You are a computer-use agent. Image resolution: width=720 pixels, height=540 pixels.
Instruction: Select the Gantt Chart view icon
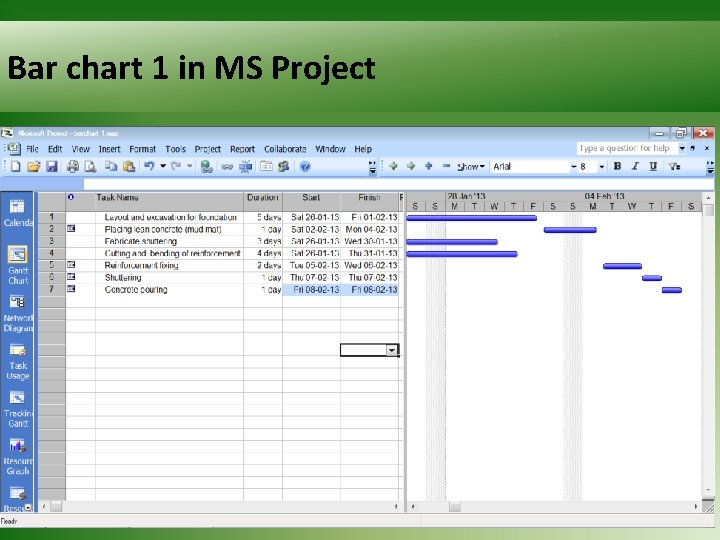(17, 265)
